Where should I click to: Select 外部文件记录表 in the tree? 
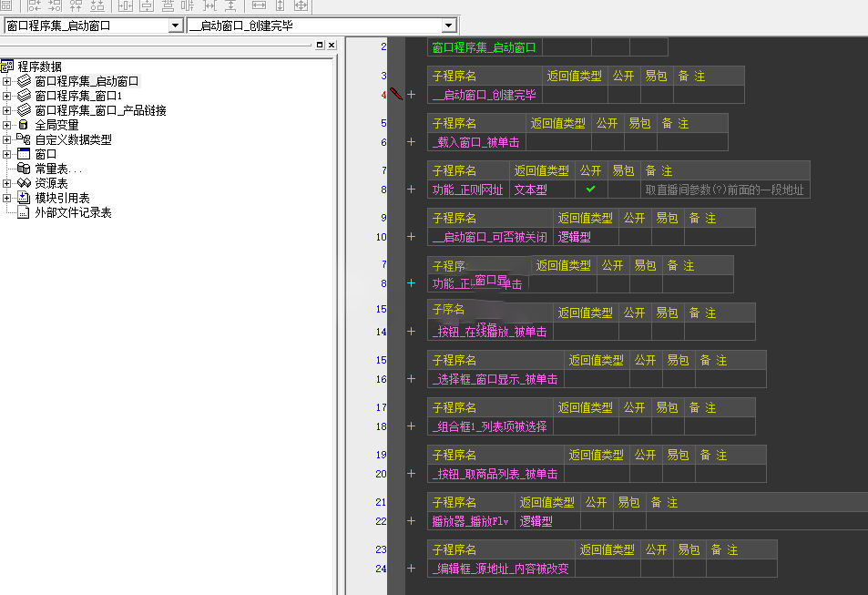[x=73, y=212]
